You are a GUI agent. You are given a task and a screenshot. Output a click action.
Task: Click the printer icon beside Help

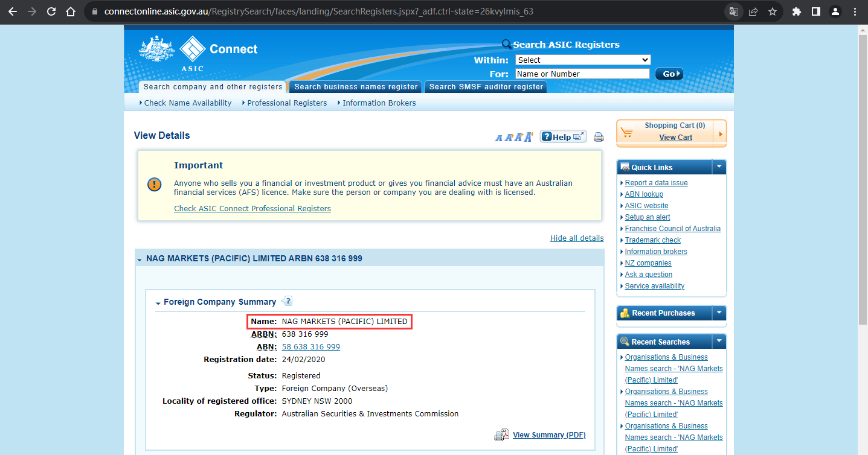[x=598, y=137]
